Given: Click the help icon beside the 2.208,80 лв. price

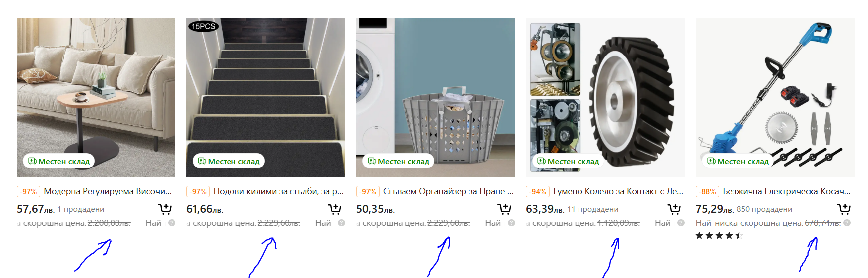Looking at the screenshot, I should [x=172, y=223].
